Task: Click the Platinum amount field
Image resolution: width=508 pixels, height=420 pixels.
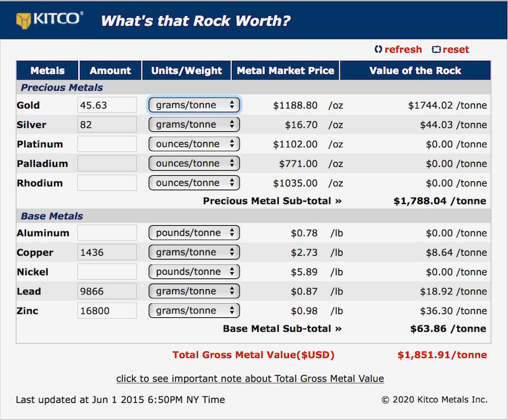Action: pyautogui.click(x=107, y=144)
